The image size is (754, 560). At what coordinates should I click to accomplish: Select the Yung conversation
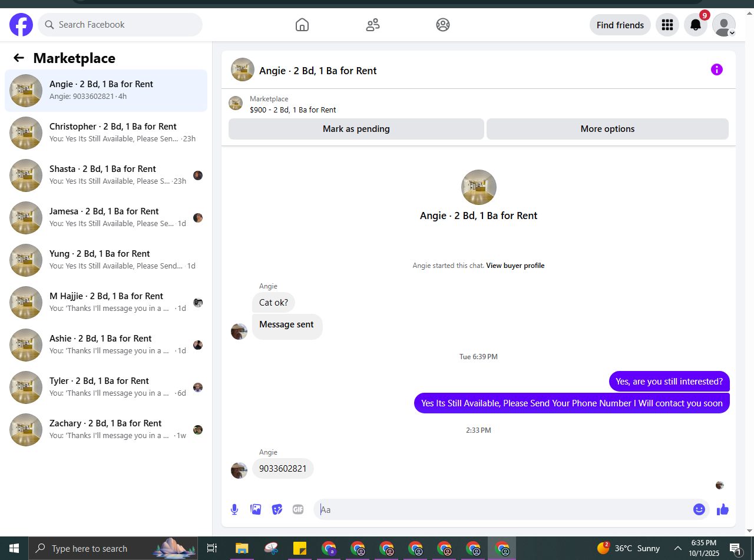106,260
